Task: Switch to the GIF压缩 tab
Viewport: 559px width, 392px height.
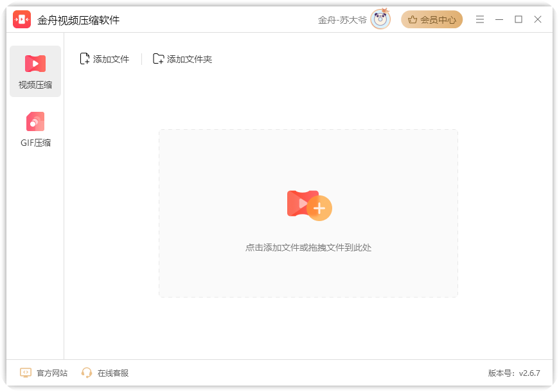Action: 35,130
